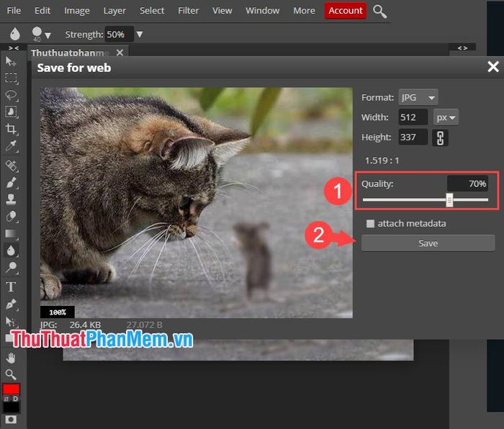
Task: Select the Eyedropper tool
Action: pyautogui.click(x=12, y=146)
